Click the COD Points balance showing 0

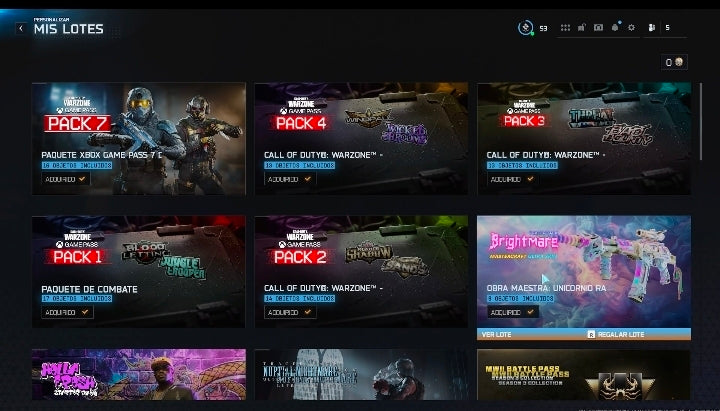point(674,62)
